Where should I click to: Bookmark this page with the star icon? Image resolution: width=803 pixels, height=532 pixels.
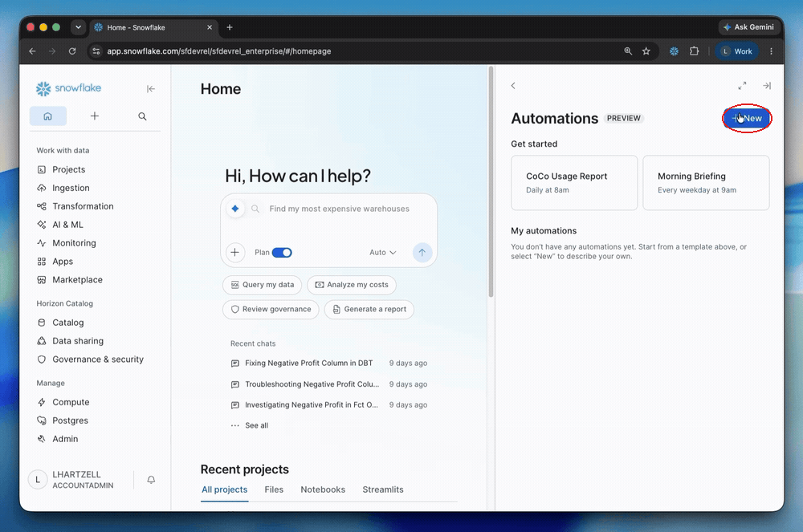[646, 51]
